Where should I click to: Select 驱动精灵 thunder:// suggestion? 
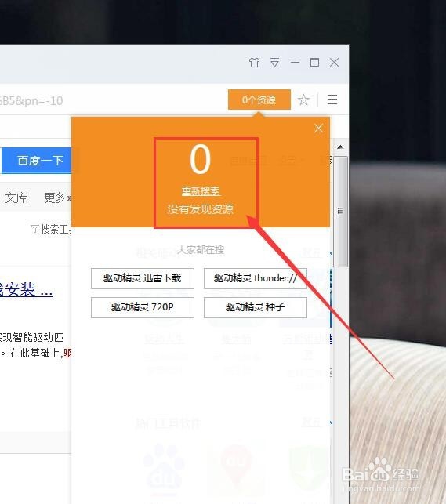pyautogui.click(x=256, y=278)
